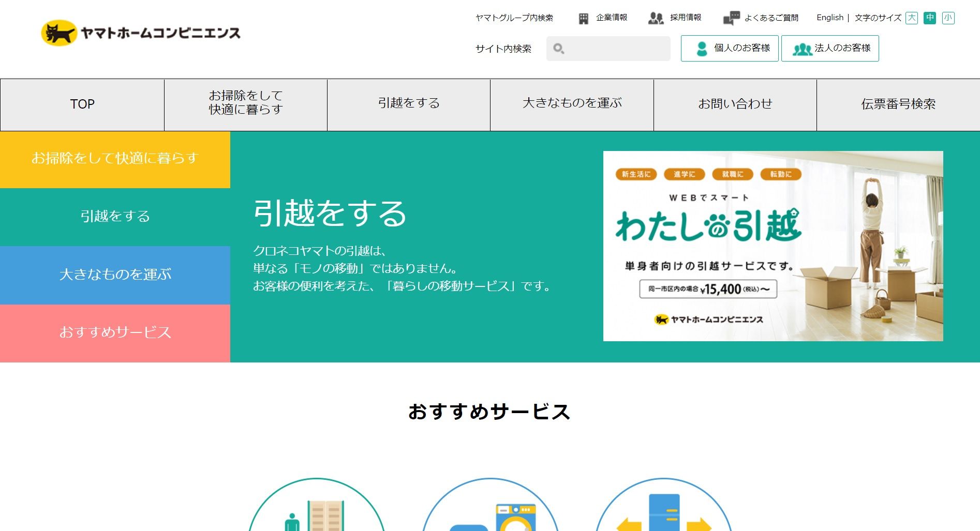The image size is (980, 531).
Task: Switch the site to English
Action: [x=829, y=18]
